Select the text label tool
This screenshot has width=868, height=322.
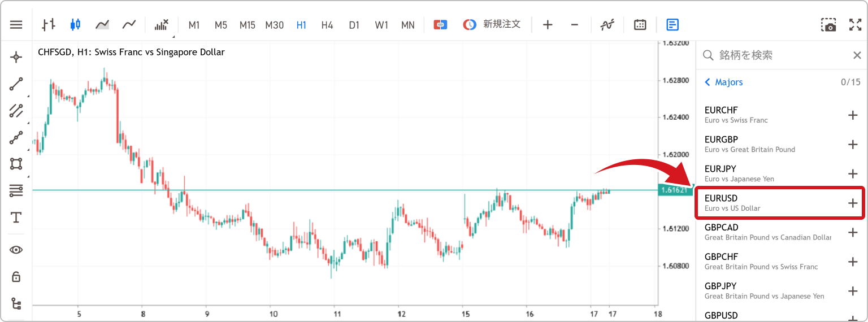pos(16,218)
